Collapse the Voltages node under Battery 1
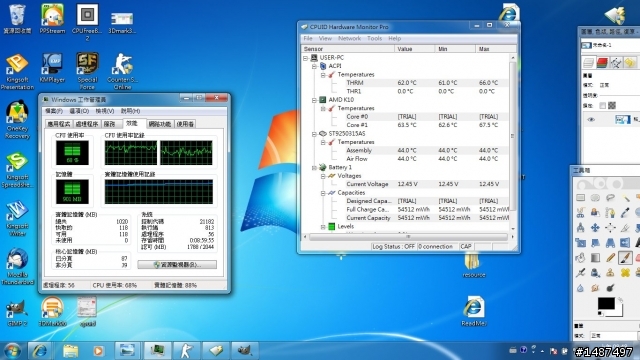This screenshot has height=360, width=640. coord(323,176)
